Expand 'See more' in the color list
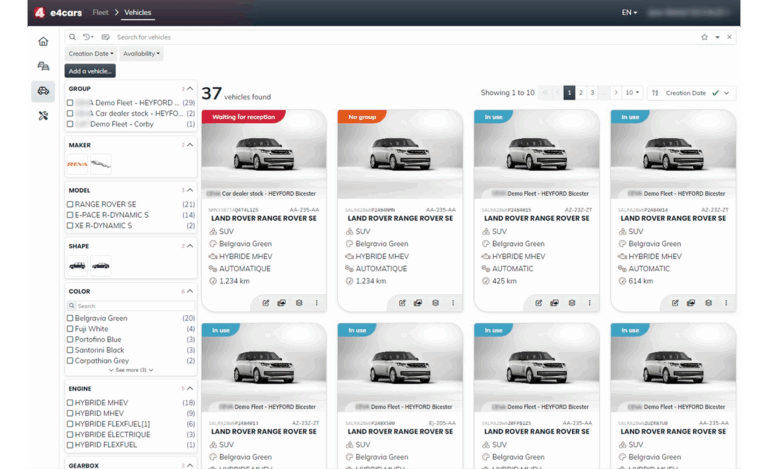This screenshot has height=469, width=768. 131,370
